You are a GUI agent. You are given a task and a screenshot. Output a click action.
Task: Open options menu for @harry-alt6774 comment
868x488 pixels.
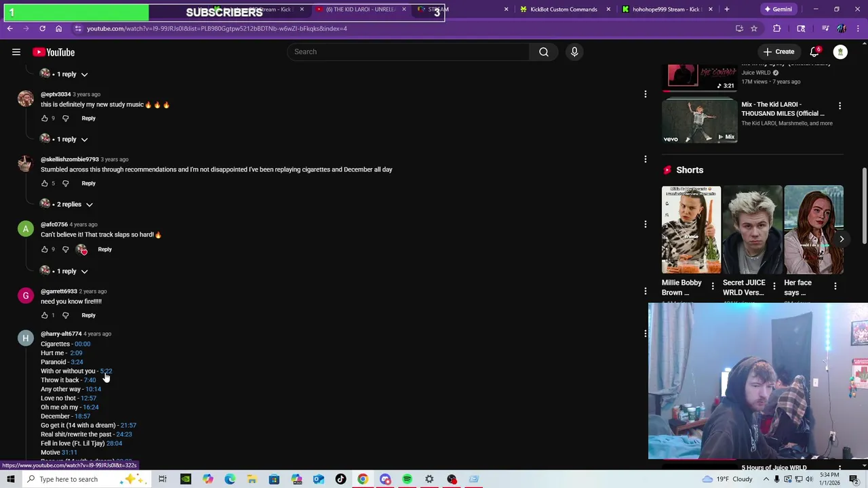[x=645, y=333]
